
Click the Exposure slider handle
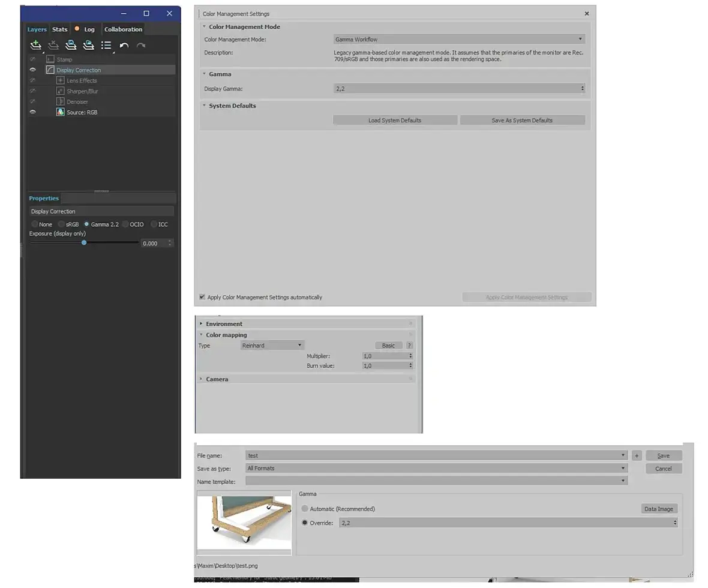[x=84, y=242]
